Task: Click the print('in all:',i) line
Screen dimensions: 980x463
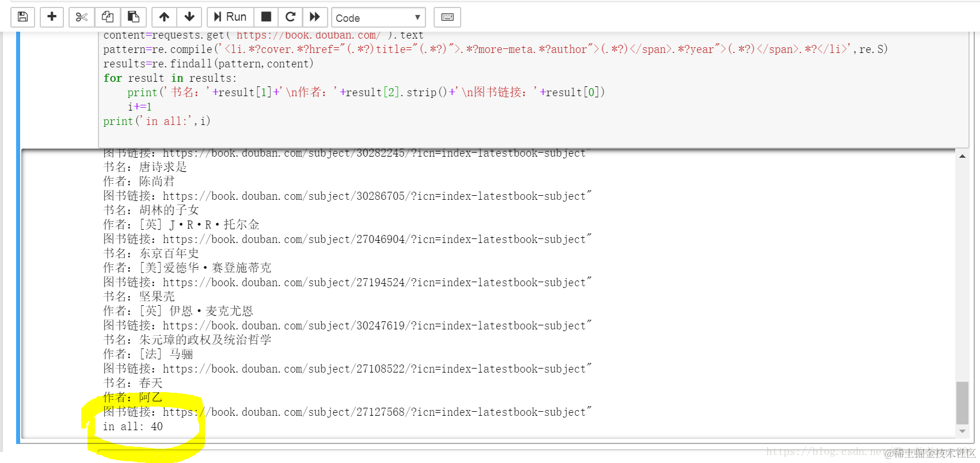Action: tap(157, 122)
